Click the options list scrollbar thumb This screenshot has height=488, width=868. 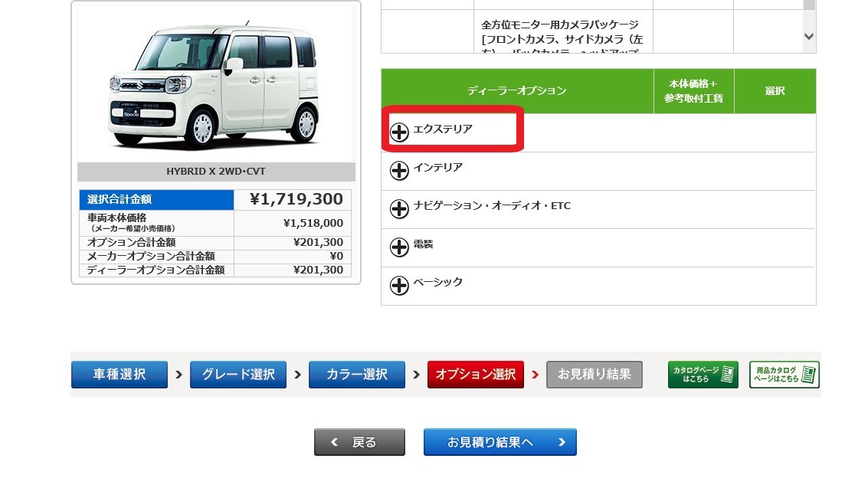[809, 5]
